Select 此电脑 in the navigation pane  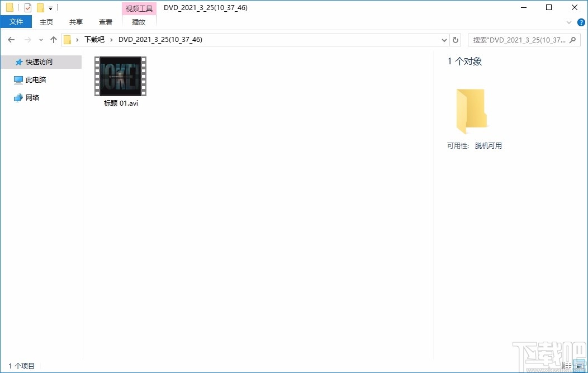(35, 79)
